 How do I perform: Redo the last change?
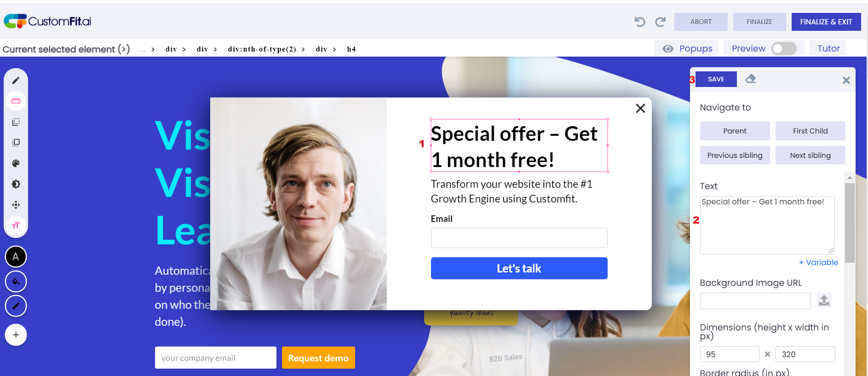[660, 22]
